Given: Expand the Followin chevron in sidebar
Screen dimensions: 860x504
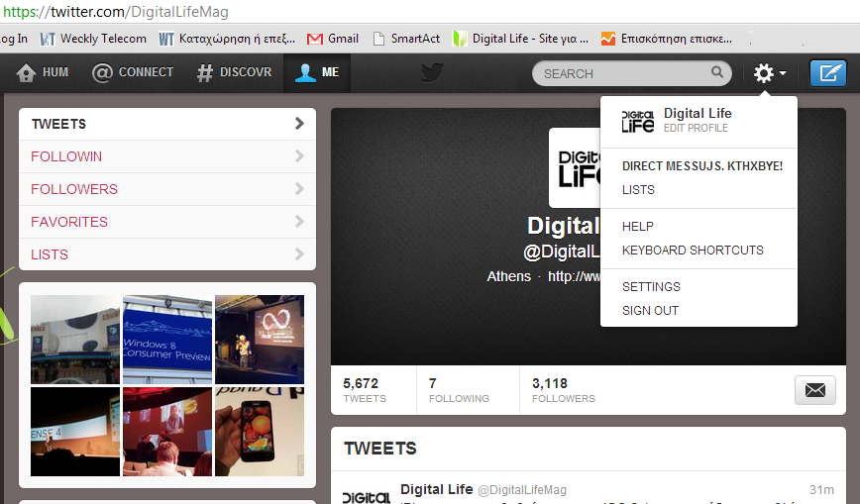Looking at the screenshot, I should tap(299, 156).
